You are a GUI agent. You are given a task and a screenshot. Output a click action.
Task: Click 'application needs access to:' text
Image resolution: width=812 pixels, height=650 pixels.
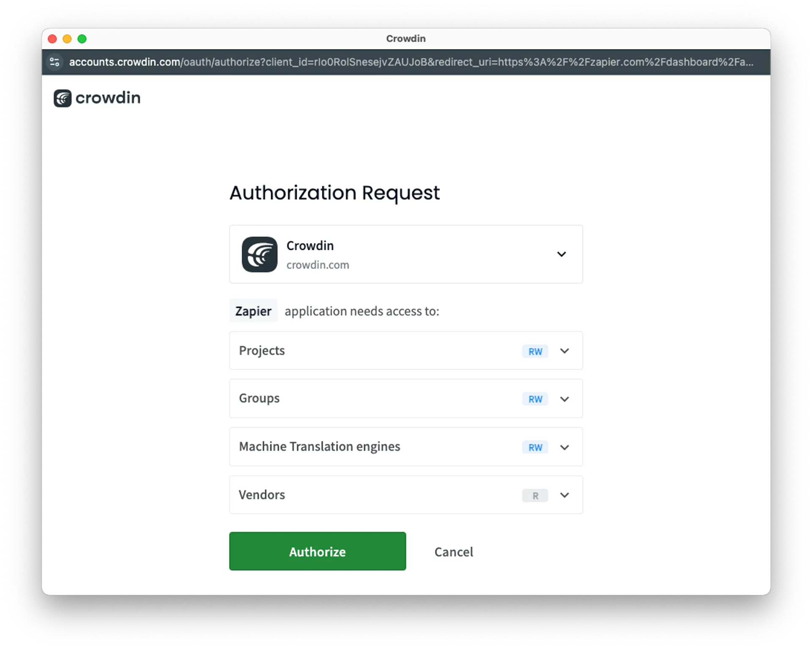[x=362, y=311]
